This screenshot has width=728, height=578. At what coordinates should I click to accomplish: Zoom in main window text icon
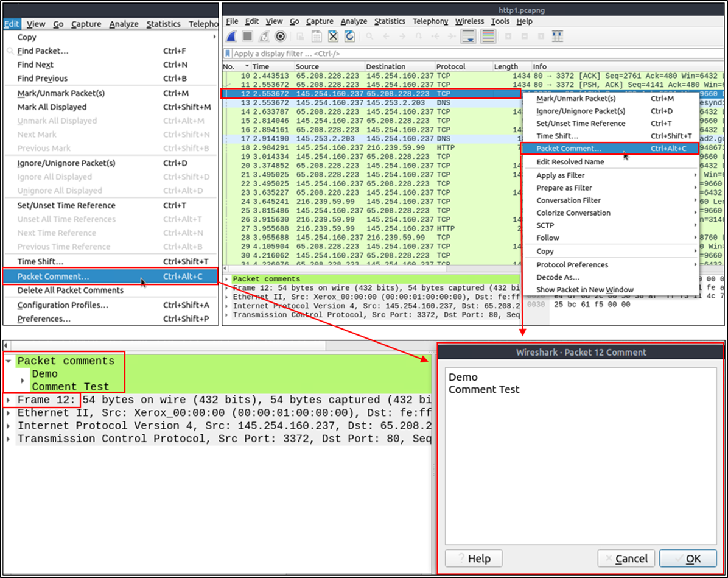[x=508, y=37]
